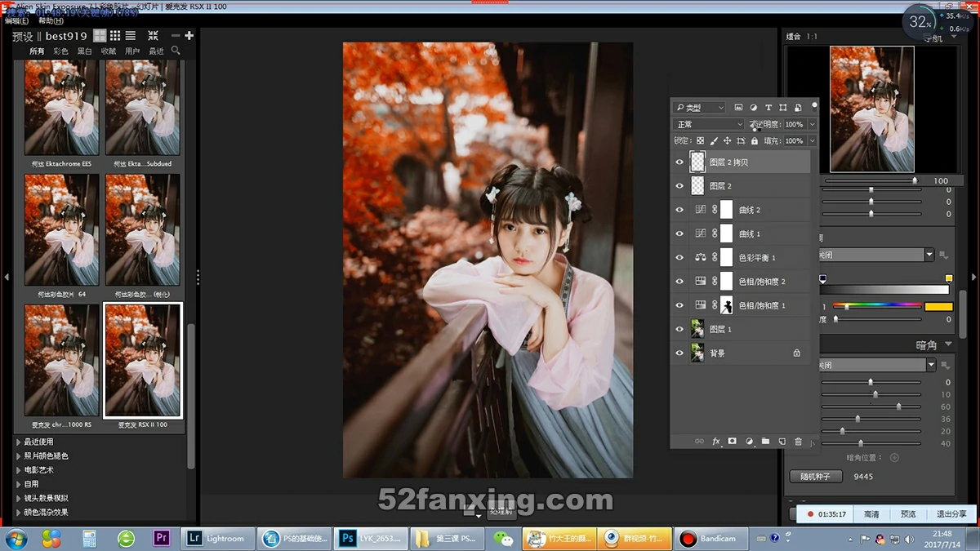Viewport: 980px width, 551px height.
Task: Create new fill or adjustment layer icon
Action: tap(749, 442)
